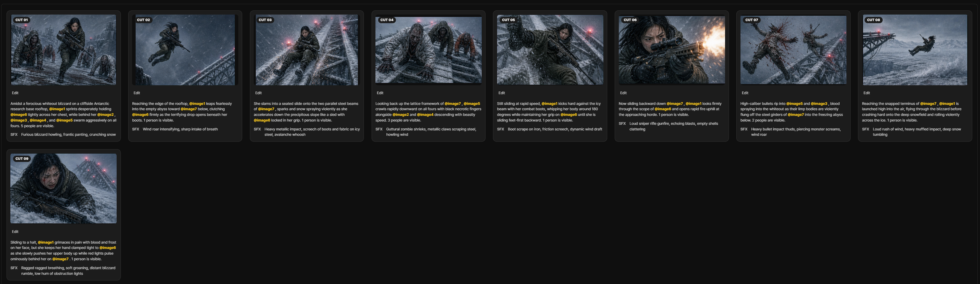This screenshot has width=980, height=284.
Task: Open @image6 reference in CUT 05 description
Action: 569,115
